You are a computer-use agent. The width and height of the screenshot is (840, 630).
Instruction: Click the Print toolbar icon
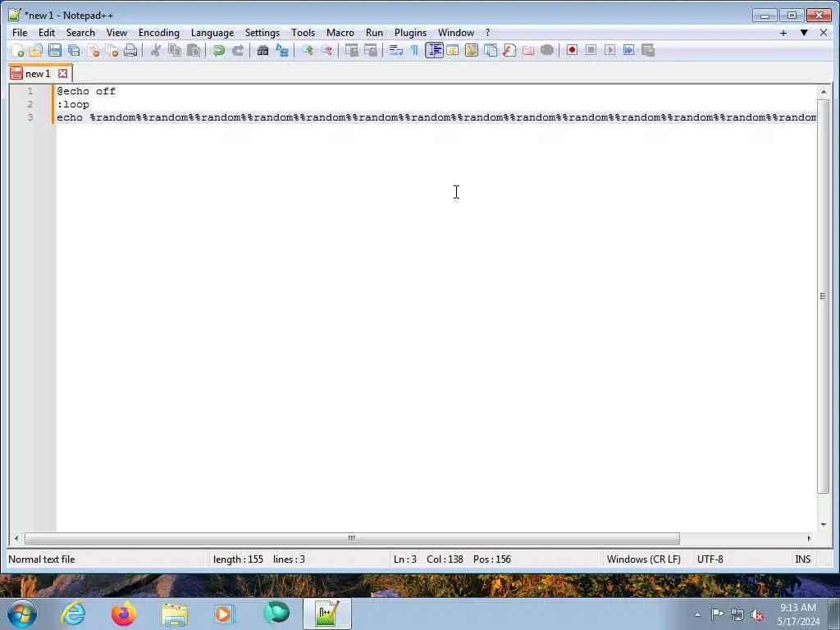pos(130,50)
